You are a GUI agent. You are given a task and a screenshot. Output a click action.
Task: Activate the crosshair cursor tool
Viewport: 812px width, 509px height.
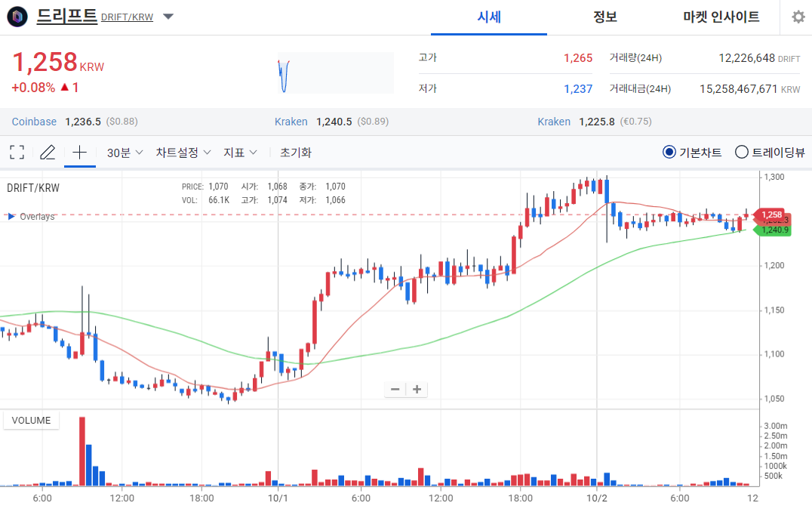79,153
